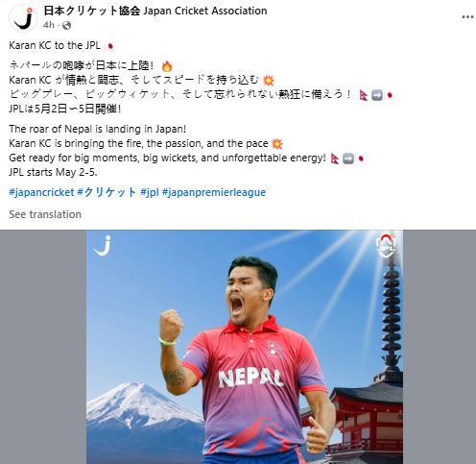This screenshot has height=464, width=476.
Task: Open the Japan Cricket Association profile picture
Action: (x=23, y=18)
